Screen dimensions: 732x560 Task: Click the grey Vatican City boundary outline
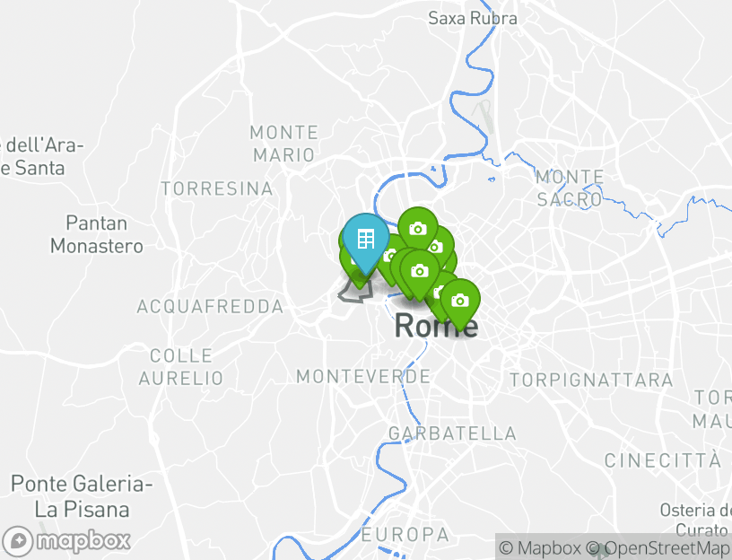(355, 293)
